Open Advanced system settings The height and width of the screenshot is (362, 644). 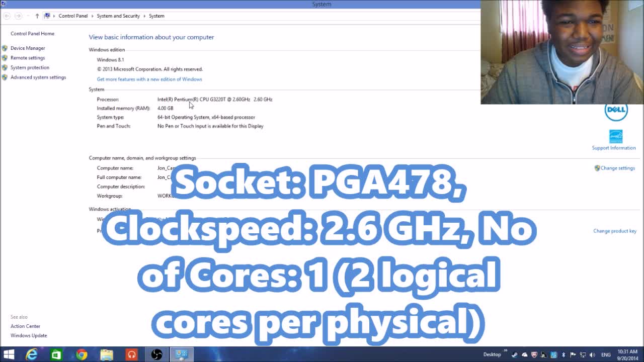pos(38,77)
